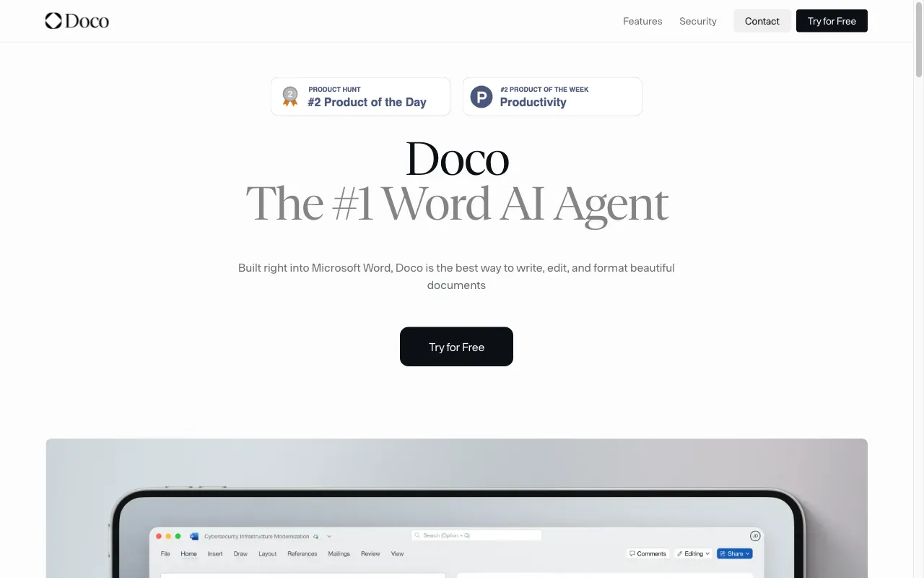Click the yellow minimize dot of Word mockup window
This screenshot has height=578, width=924.
168,536
